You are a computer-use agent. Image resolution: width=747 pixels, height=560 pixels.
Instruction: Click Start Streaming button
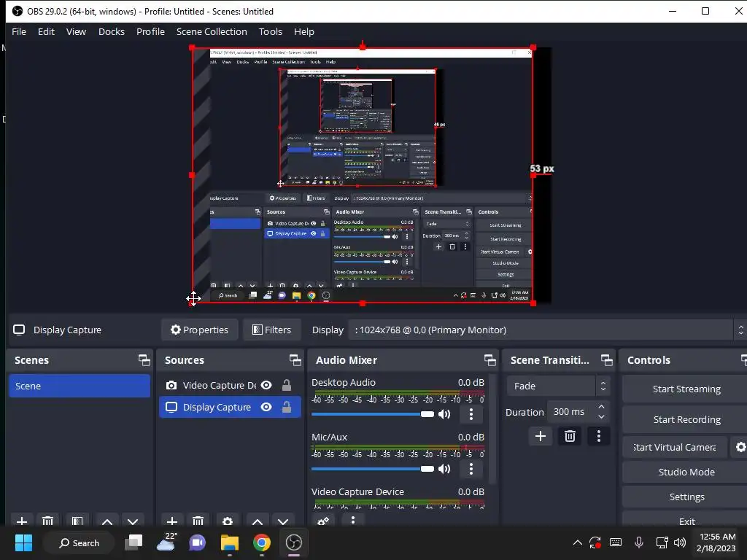[686, 389]
